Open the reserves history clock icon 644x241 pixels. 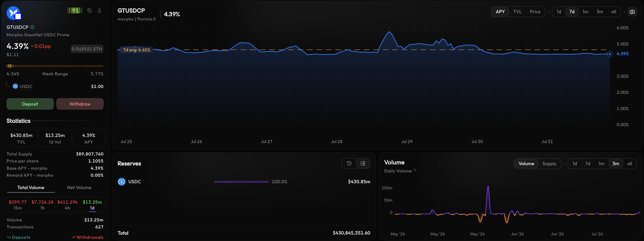[x=349, y=163]
